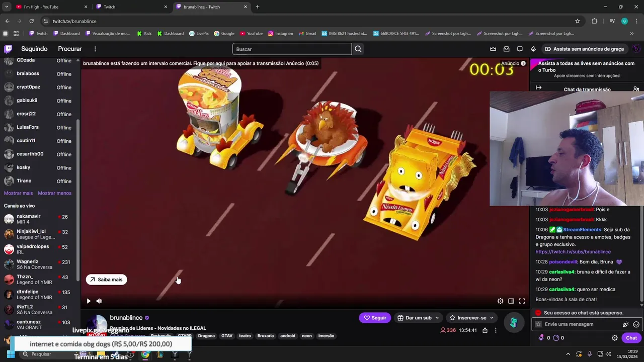
Task: Open stream more options three dots
Action: tap(496, 330)
